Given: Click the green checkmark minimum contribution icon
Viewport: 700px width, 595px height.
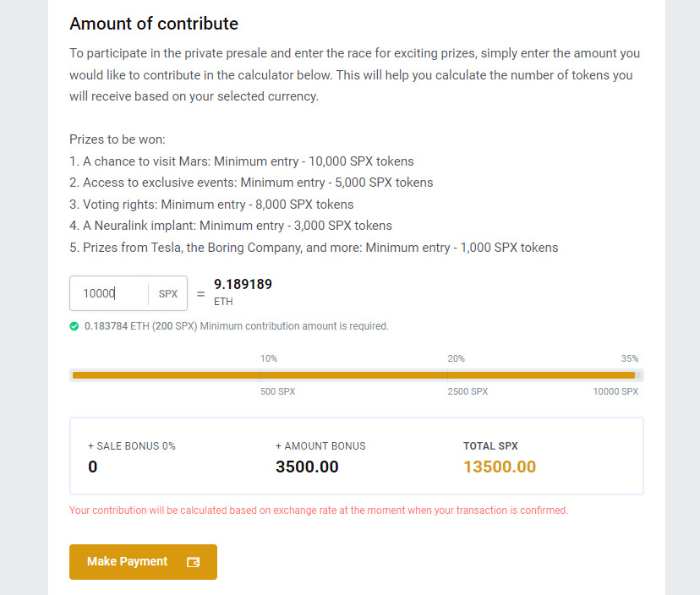Looking at the screenshot, I should pos(74,326).
